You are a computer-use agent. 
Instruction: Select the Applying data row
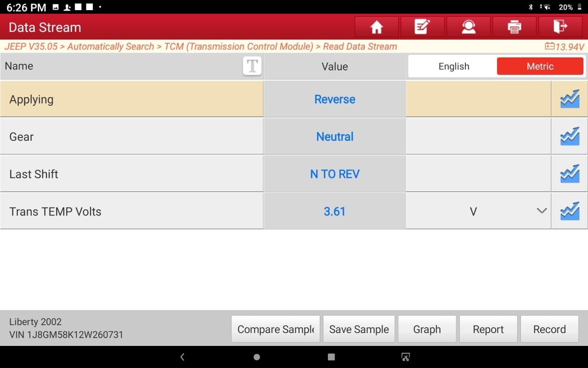pyautogui.click(x=294, y=99)
